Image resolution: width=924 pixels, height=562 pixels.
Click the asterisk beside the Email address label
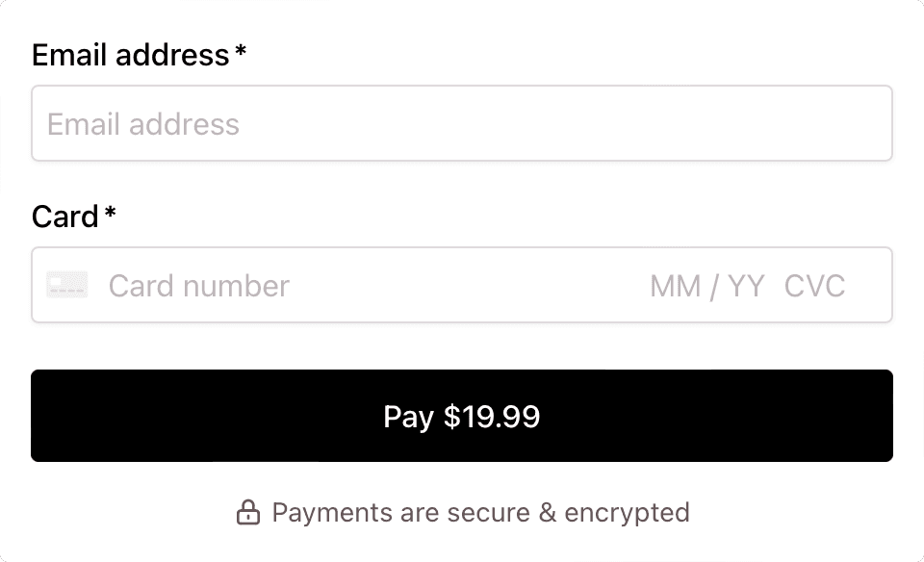[241, 52]
